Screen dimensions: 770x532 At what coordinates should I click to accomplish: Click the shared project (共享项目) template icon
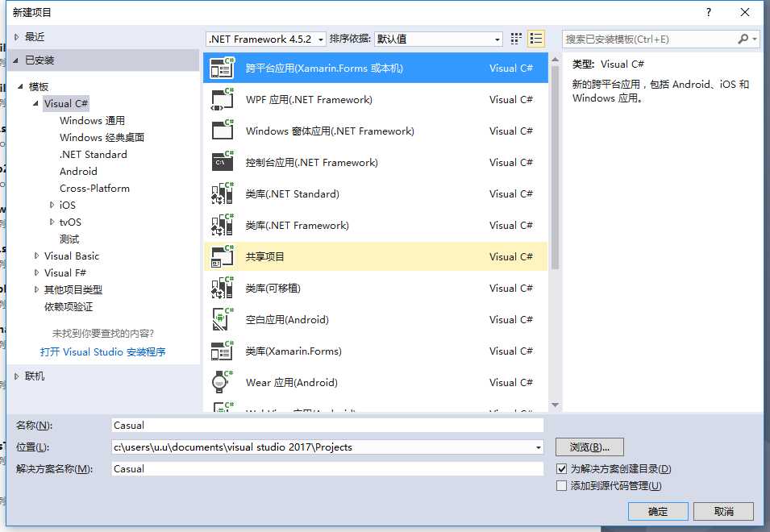(222, 256)
